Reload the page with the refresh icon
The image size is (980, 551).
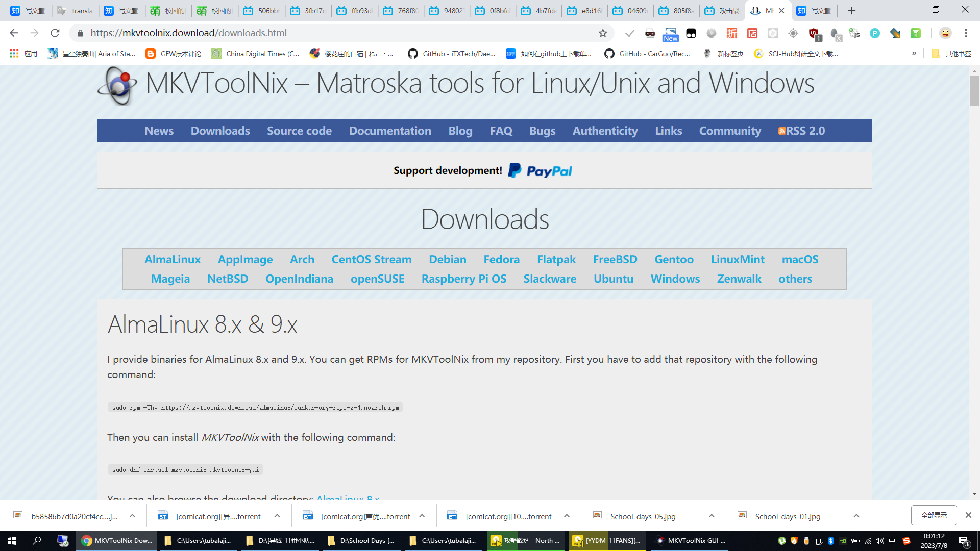click(55, 33)
